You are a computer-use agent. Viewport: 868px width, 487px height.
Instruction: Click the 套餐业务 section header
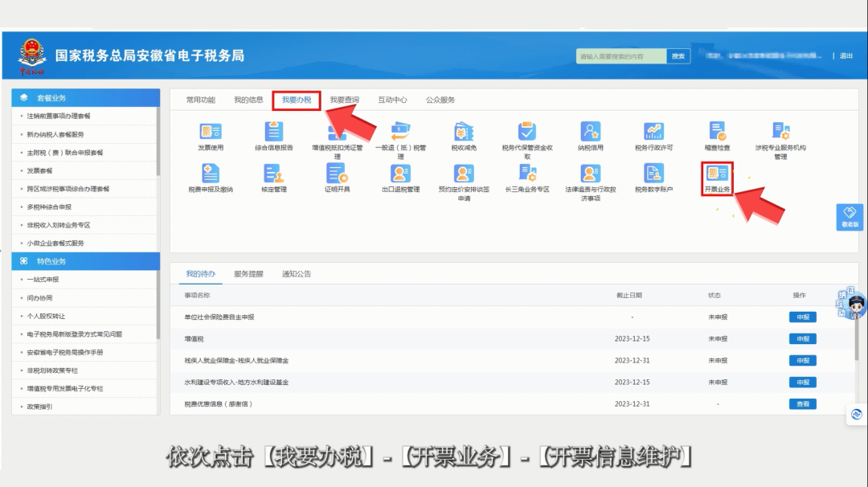click(x=86, y=98)
